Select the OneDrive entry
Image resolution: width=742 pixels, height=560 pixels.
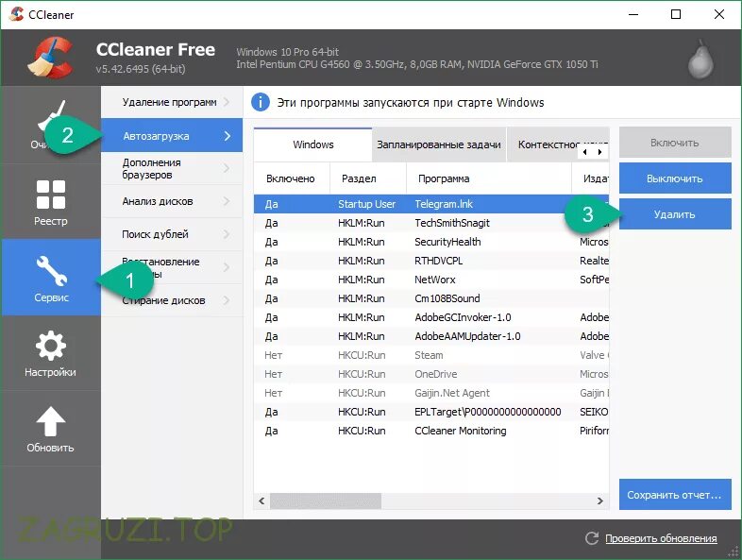[431, 374]
